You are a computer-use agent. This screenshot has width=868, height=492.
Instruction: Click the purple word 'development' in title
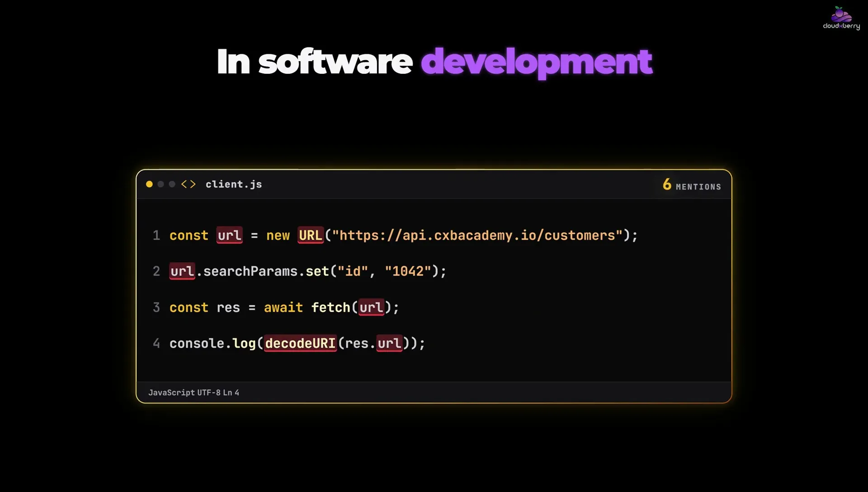click(x=537, y=62)
